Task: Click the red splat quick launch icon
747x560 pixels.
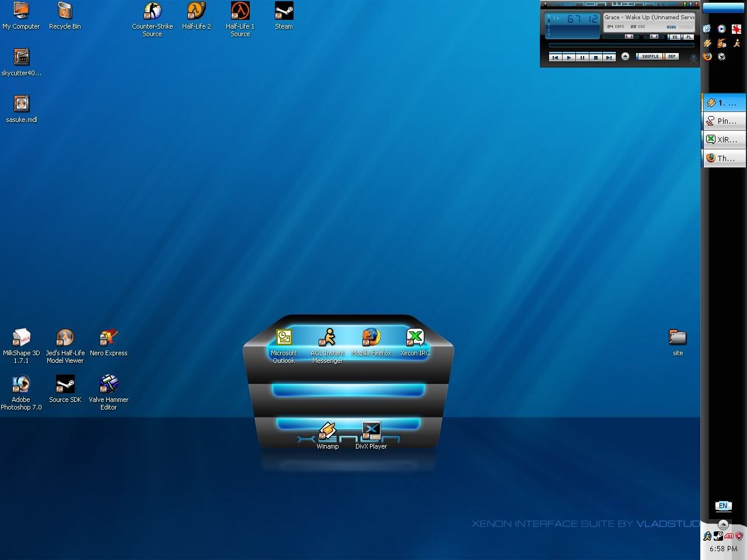Action: click(736, 29)
